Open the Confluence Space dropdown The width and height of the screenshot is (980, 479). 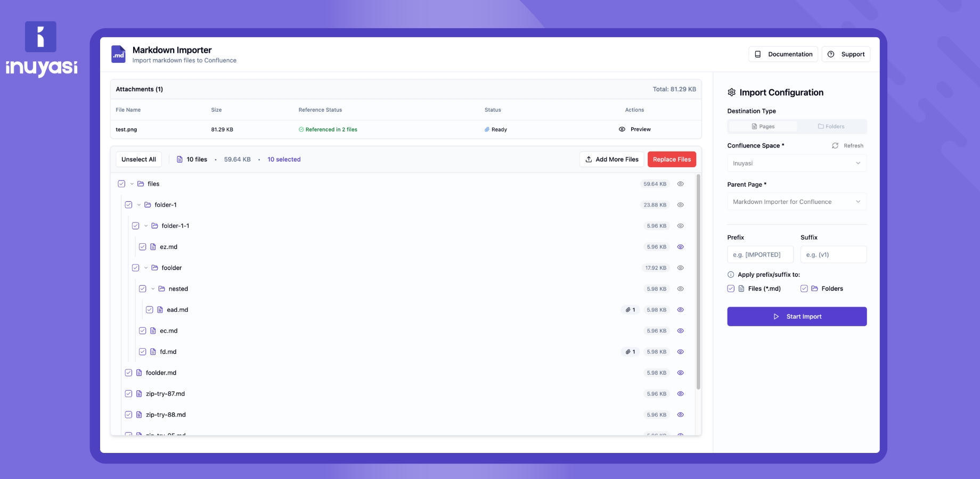[x=797, y=163]
